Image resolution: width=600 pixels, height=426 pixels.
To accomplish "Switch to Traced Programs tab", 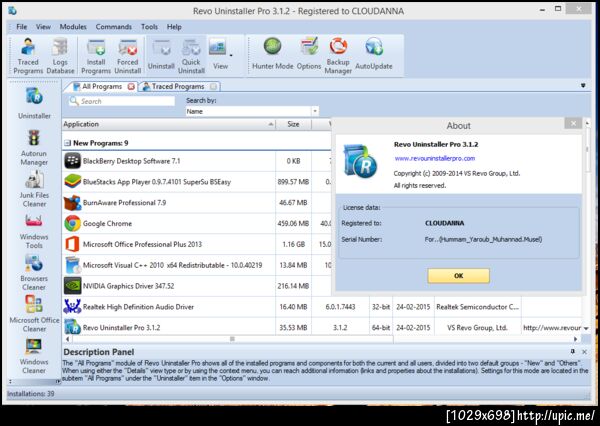I will coord(178,87).
